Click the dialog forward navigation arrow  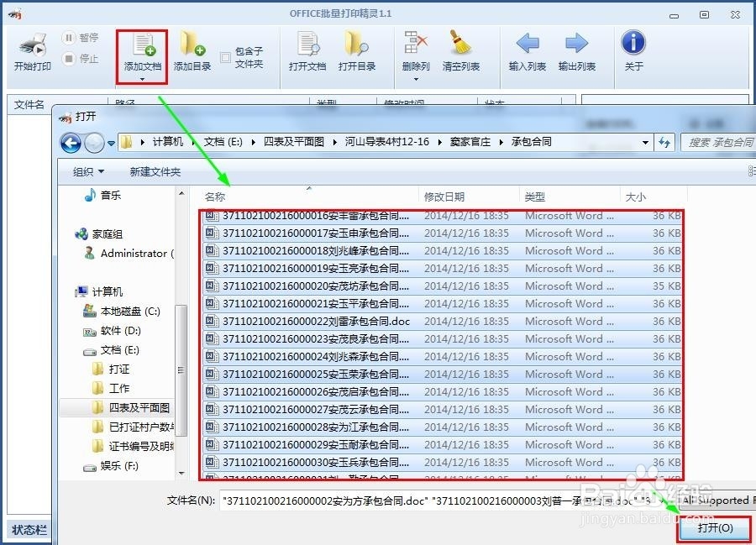pyautogui.click(x=94, y=143)
